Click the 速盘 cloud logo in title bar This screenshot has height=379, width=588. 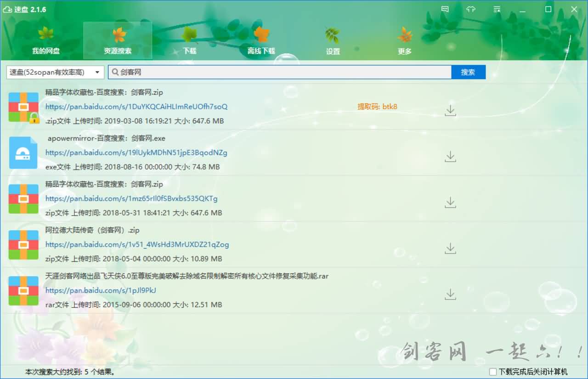coord(7,9)
